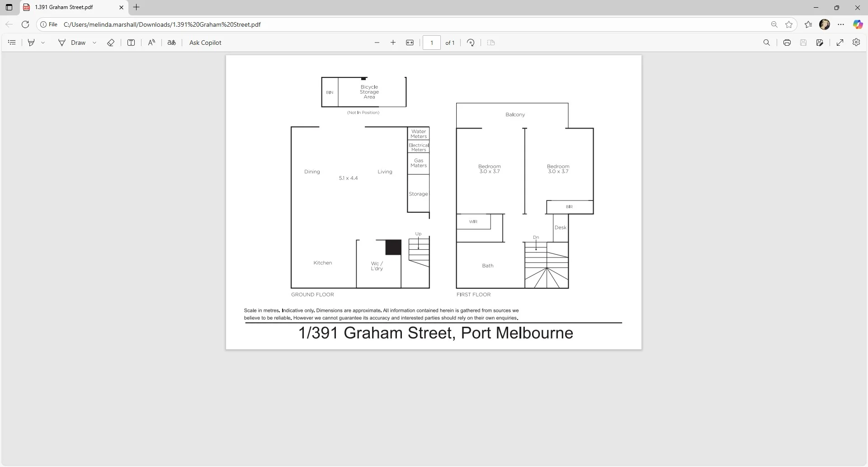The image size is (868, 467).
Task: Open PDF settings and more options
Action: click(x=856, y=43)
